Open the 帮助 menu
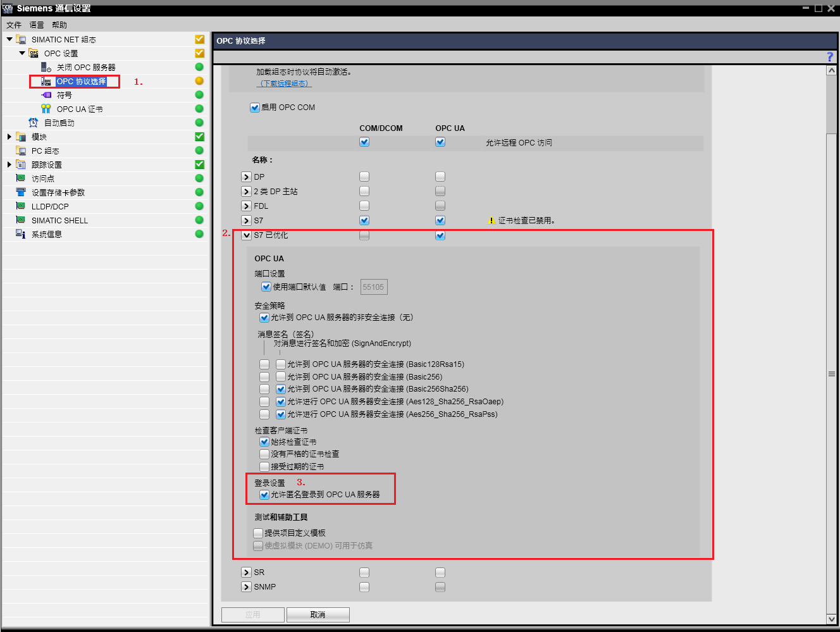 [59, 25]
